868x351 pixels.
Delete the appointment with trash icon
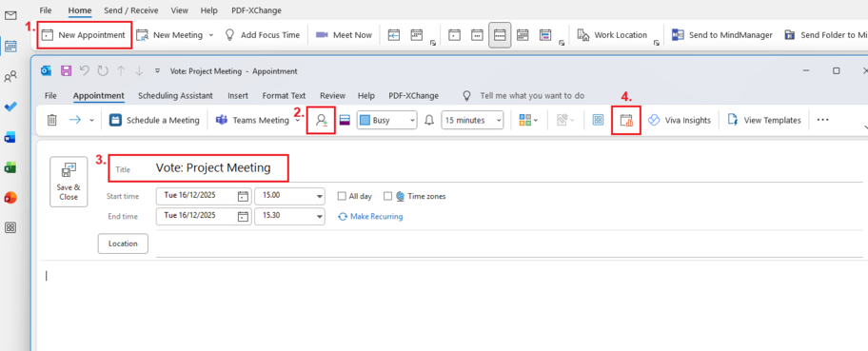tap(51, 120)
